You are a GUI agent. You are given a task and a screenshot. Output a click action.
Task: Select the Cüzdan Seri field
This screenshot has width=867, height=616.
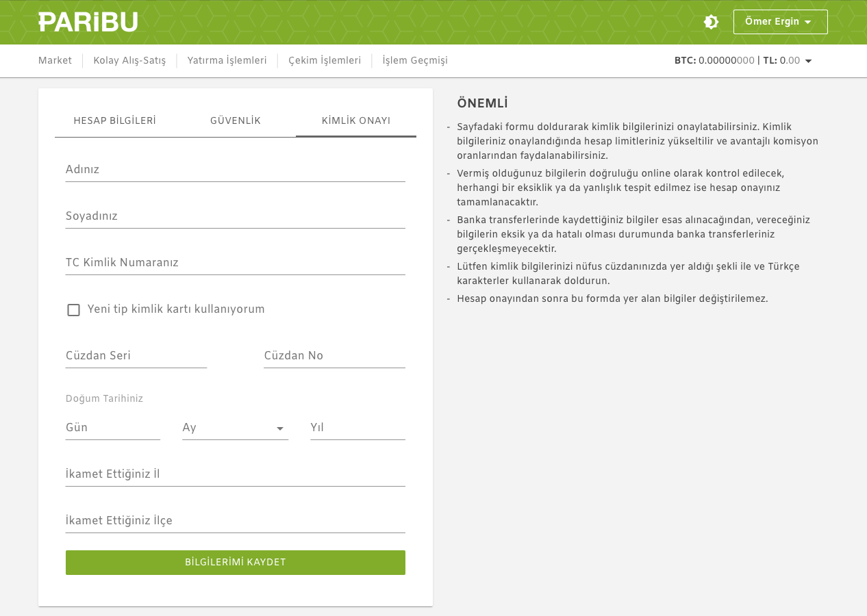point(136,357)
